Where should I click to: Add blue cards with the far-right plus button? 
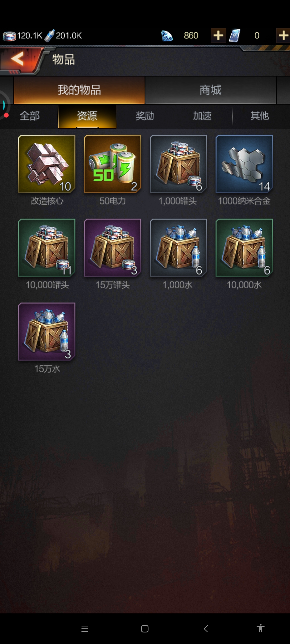point(283,35)
